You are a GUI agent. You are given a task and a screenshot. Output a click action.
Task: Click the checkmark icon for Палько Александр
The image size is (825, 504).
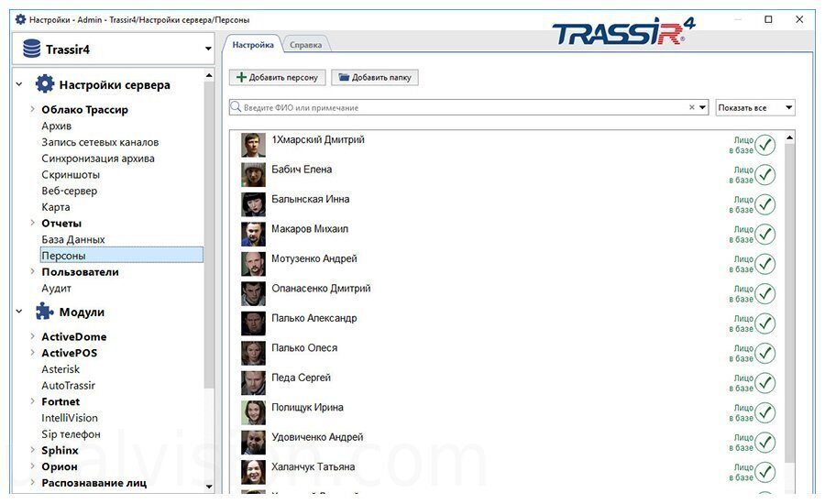(764, 323)
